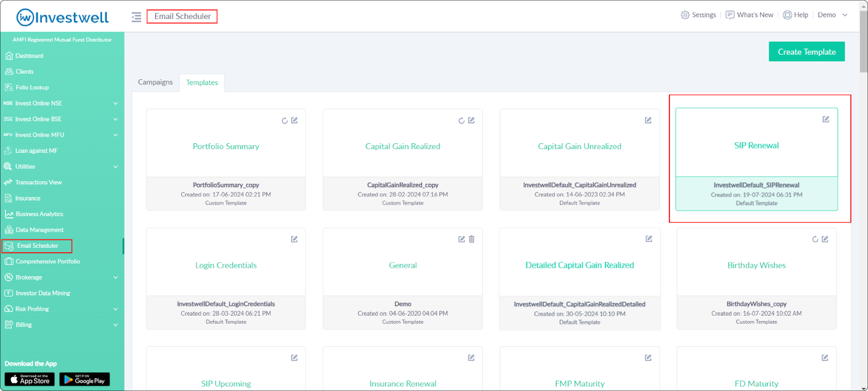Reset the Capital Gain Realized template

461,120
